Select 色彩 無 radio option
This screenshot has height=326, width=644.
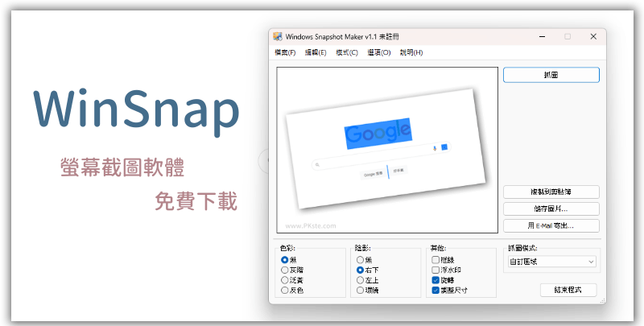[x=289, y=260]
